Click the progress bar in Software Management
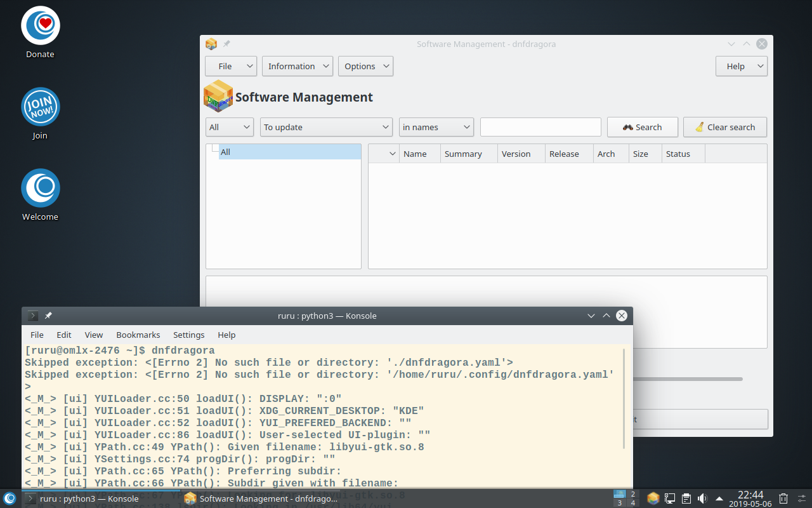The width and height of the screenshot is (812, 508). click(x=688, y=379)
